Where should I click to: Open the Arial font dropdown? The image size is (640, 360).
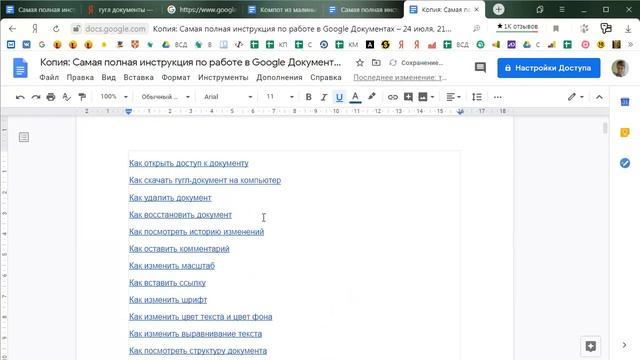pos(228,97)
